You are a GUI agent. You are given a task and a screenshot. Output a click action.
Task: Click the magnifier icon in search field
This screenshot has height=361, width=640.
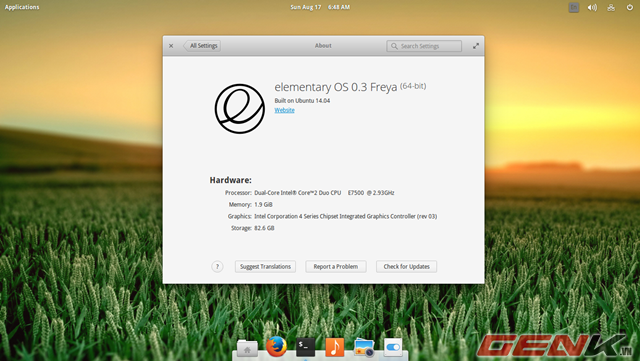click(394, 46)
